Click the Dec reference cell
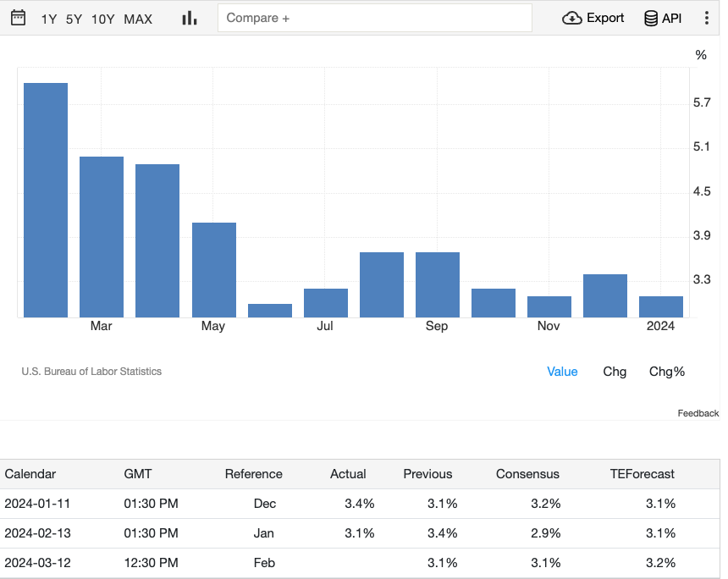 [x=265, y=504]
